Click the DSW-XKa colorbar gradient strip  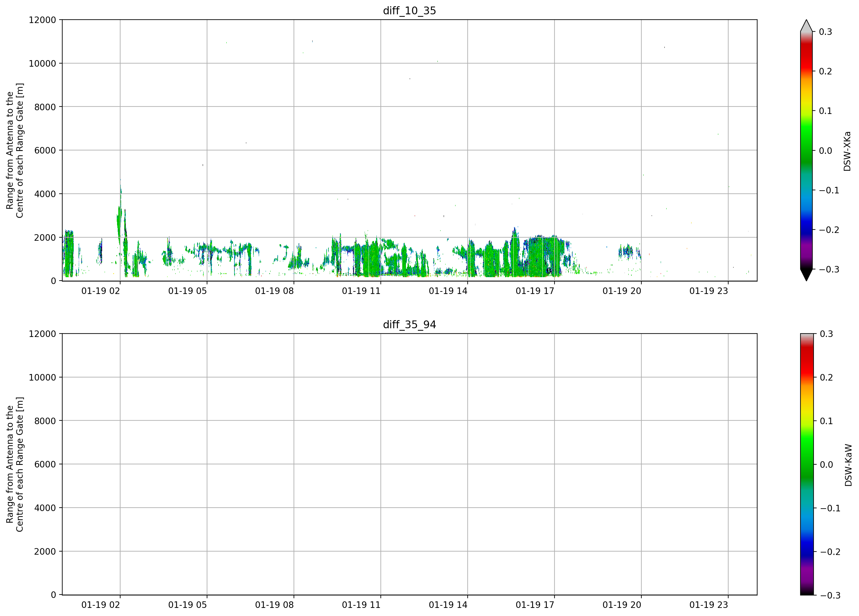click(x=806, y=150)
